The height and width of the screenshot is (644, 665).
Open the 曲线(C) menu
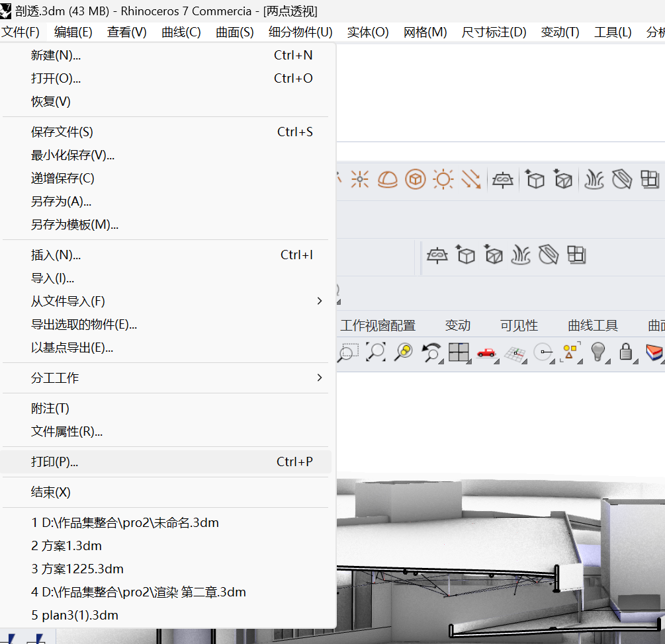coord(181,32)
